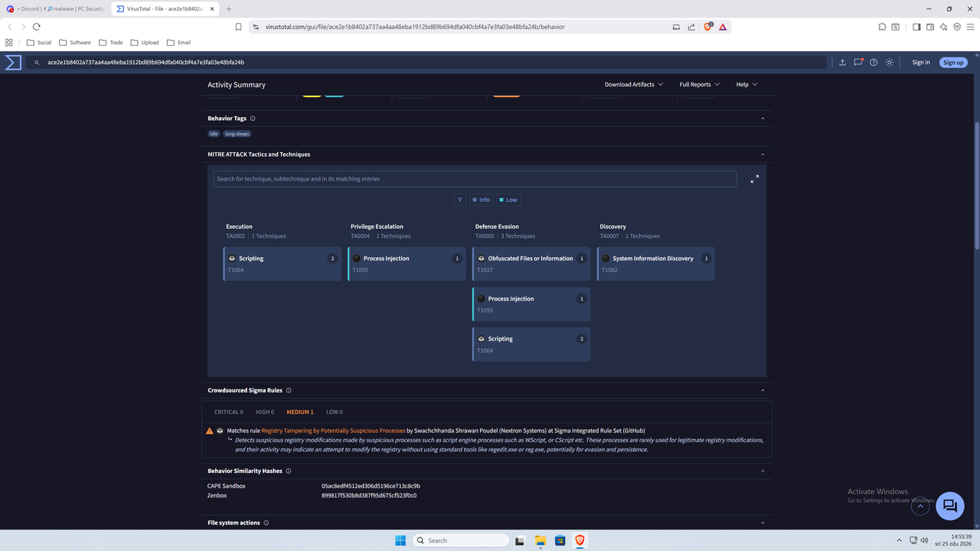Select the VirusTotal upload file icon
This screenshot has height=551, width=980.
(x=842, y=62)
